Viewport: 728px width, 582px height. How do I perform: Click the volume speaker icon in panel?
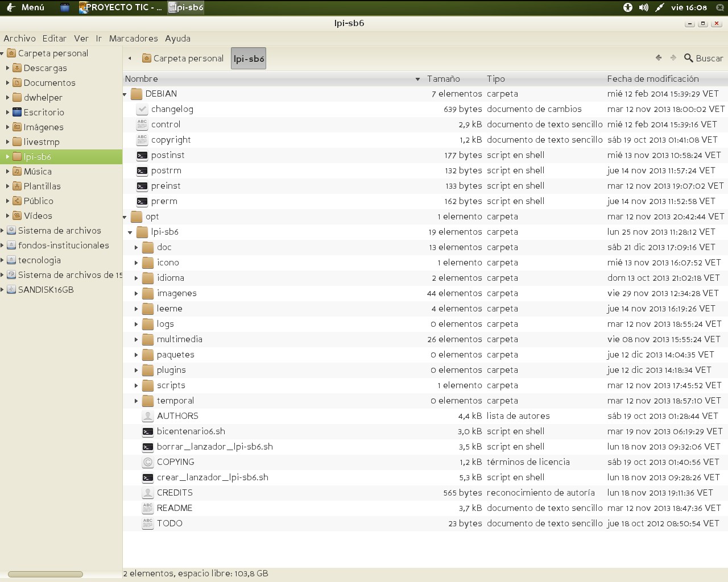(643, 7)
